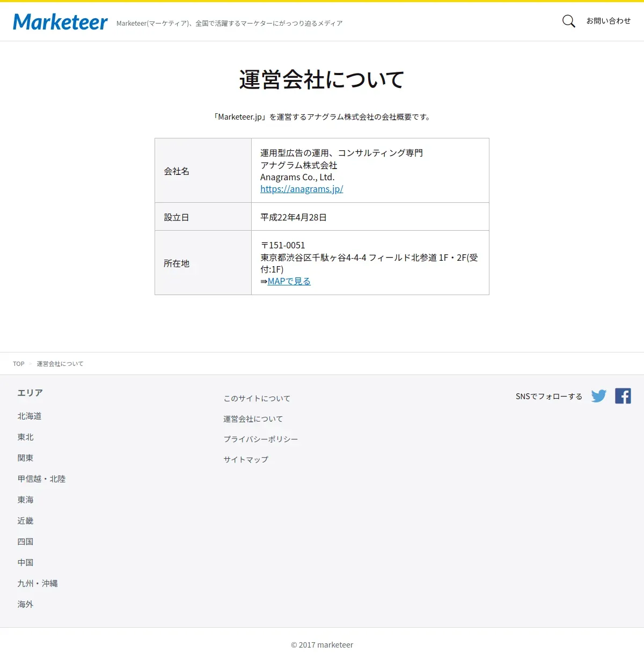Go to TOP in the breadcrumb

19,364
